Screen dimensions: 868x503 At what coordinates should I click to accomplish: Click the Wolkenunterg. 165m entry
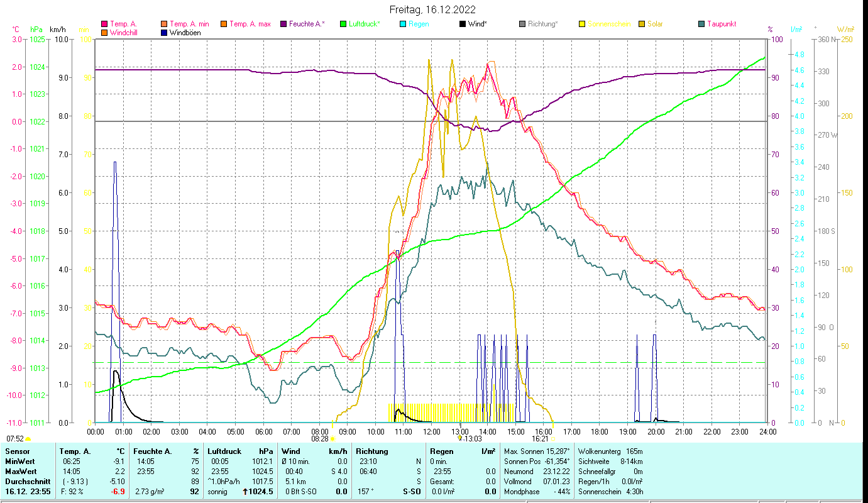point(610,451)
